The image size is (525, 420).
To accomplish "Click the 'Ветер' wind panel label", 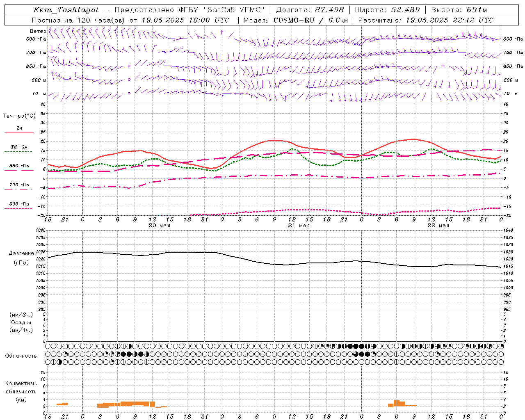I will pyautogui.click(x=38, y=31).
